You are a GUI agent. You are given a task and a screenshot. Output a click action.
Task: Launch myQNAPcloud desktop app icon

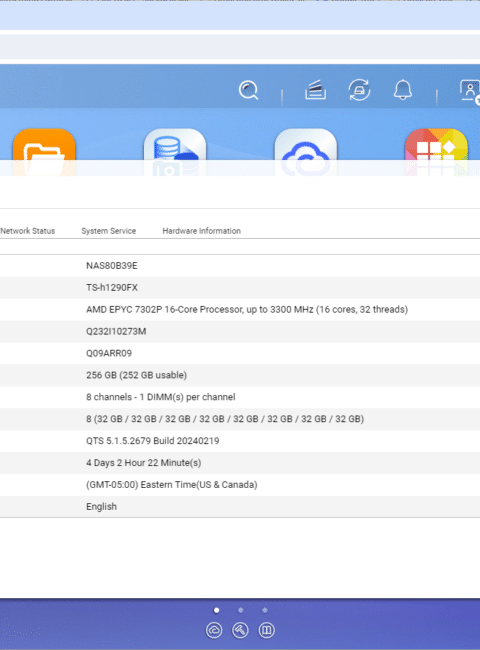pyautogui.click(x=305, y=153)
